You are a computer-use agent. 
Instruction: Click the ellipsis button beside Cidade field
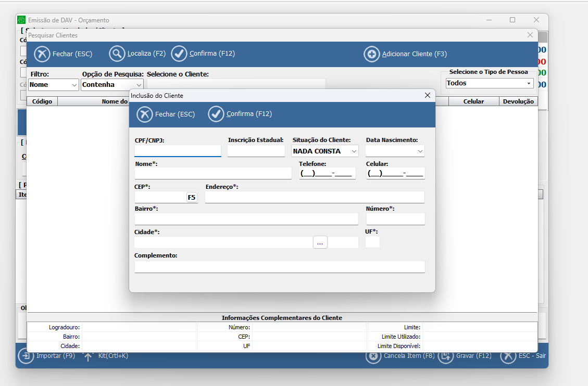pyautogui.click(x=320, y=242)
